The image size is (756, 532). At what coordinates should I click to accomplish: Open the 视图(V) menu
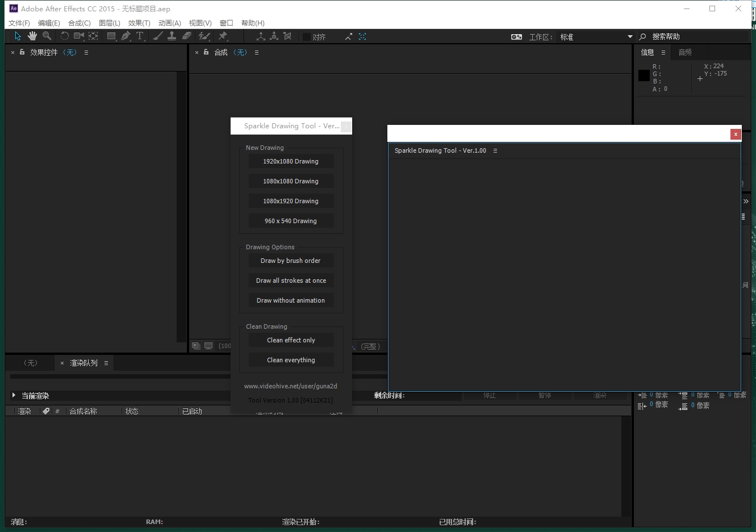point(201,23)
